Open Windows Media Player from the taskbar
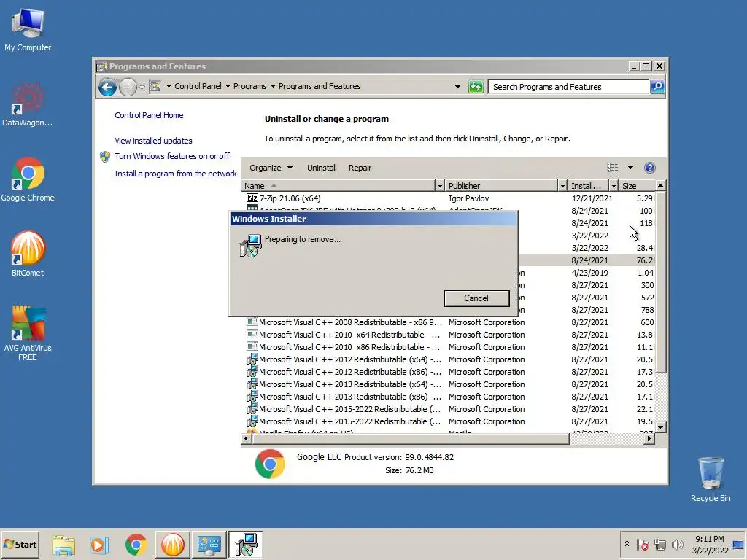The width and height of the screenshot is (747, 560). (x=99, y=545)
